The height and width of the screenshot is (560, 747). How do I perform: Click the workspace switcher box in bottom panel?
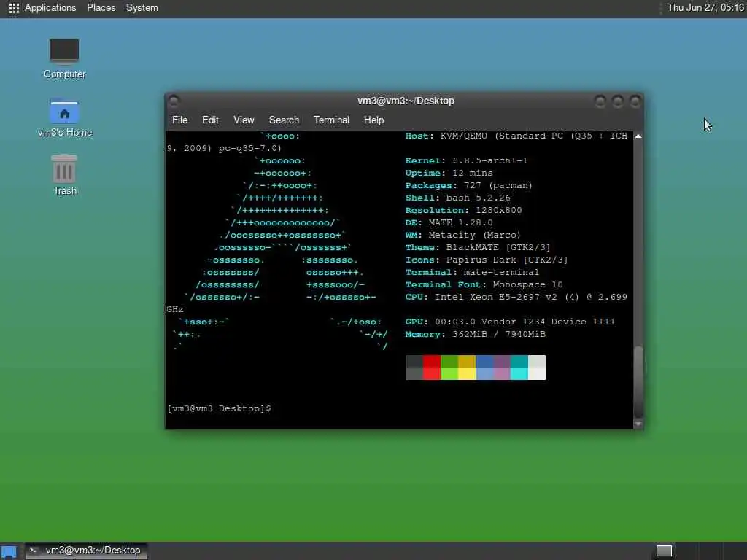pos(664,551)
